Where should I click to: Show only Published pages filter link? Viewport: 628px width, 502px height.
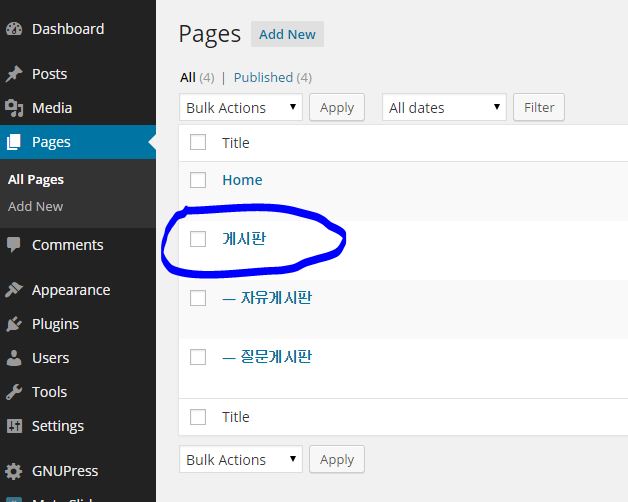pyautogui.click(x=263, y=77)
